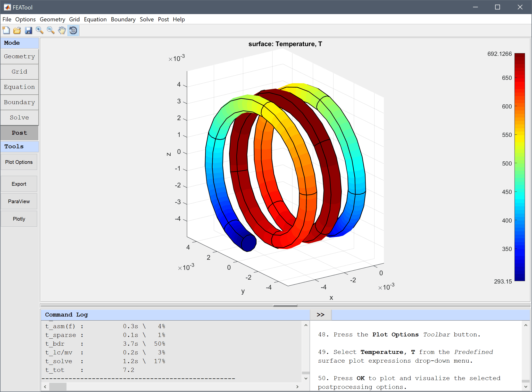Screen dimensions: 532x392
Task: Open the Help menu
Action: [x=179, y=19]
